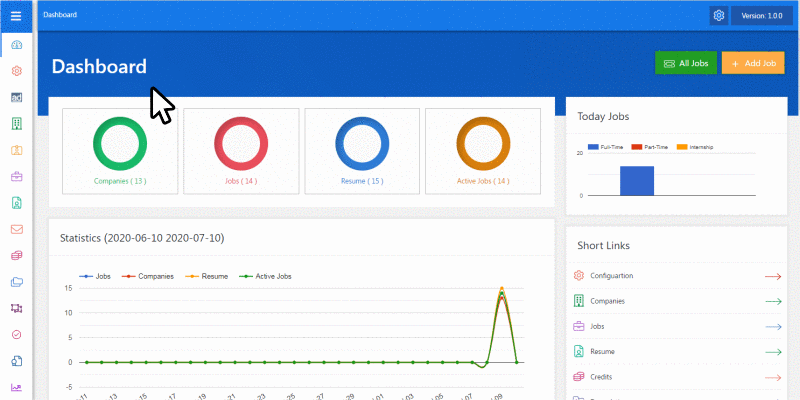The width and height of the screenshot is (800, 400).
Task: Click the red Jobs ring chart
Action: click(241, 144)
